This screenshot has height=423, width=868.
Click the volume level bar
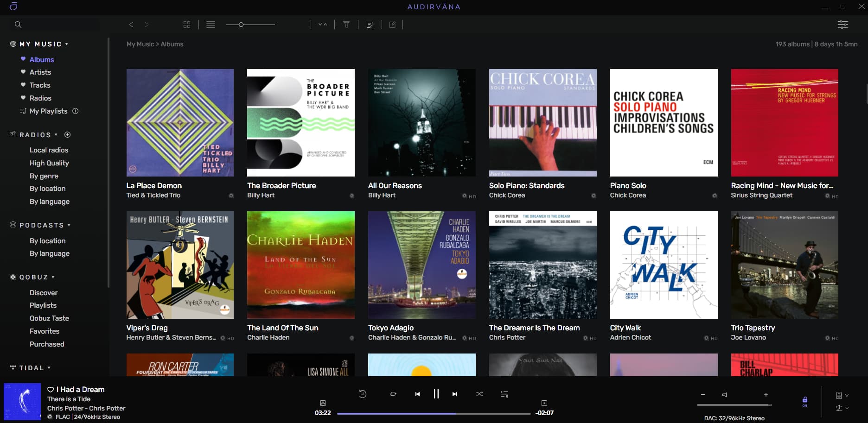734,405
